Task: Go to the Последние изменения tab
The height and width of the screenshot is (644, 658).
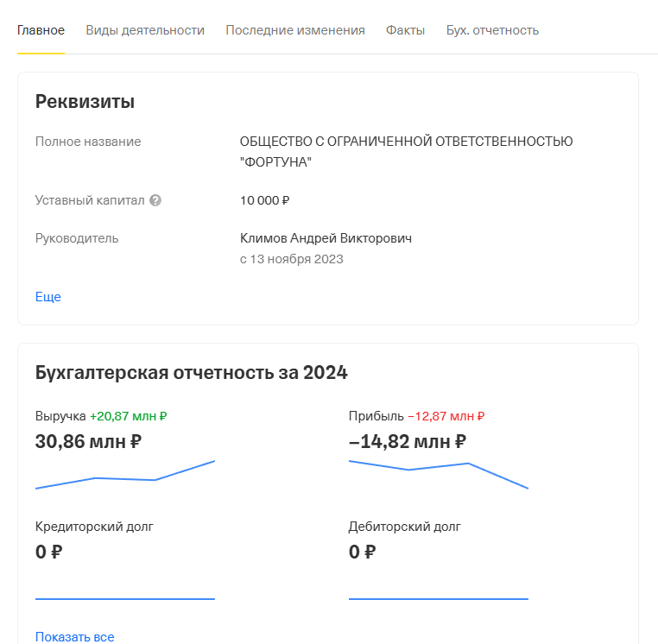Action: click(x=295, y=30)
